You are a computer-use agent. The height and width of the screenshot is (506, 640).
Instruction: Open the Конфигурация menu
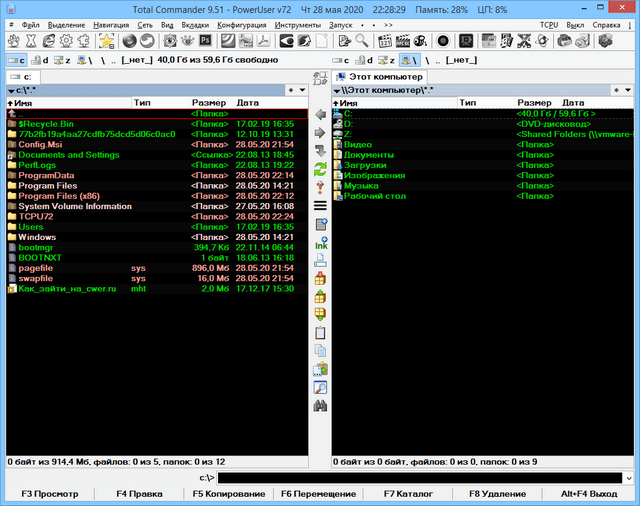coord(240,22)
